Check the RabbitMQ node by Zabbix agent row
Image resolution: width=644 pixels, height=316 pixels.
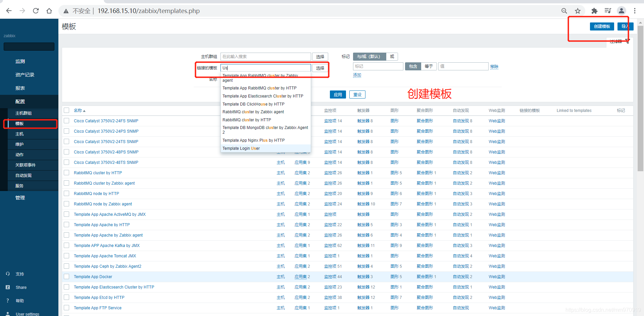point(66,204)
